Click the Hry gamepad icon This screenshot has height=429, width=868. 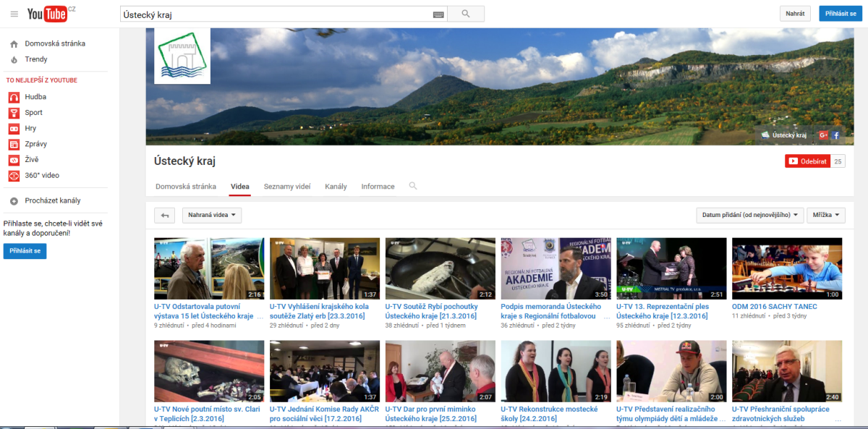(14, 128)
